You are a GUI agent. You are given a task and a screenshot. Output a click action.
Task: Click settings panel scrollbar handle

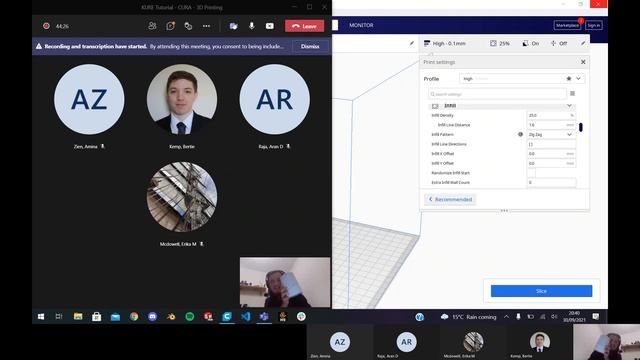581,127
